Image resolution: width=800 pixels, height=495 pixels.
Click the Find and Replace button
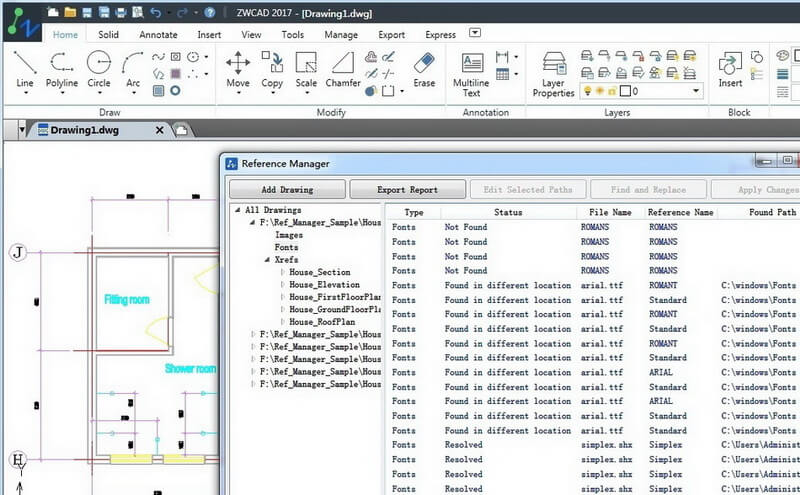pyautogui.click(x=648, y=189)
